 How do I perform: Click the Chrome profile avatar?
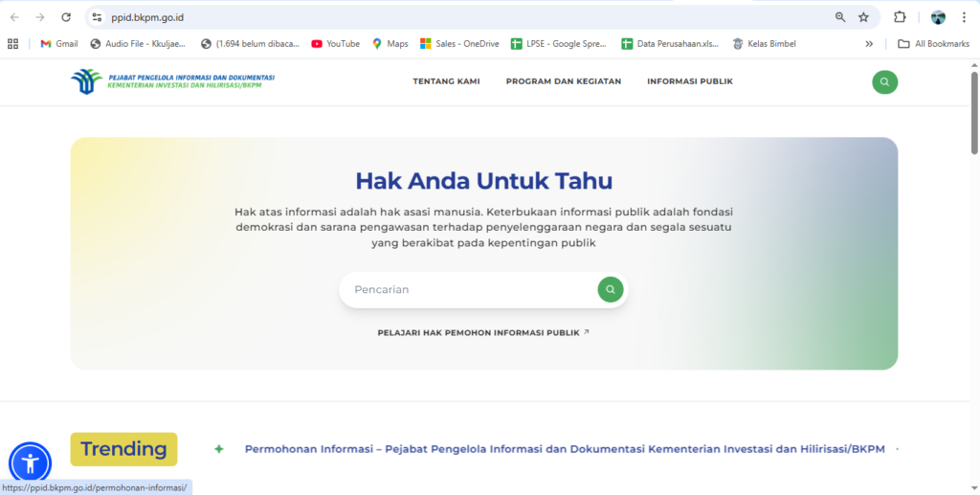[x=938, y=17]
